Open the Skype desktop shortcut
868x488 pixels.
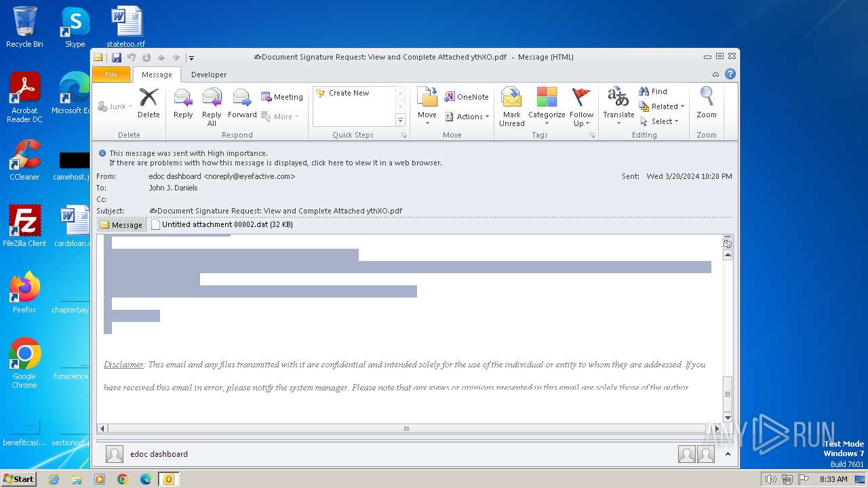click(75, 27)
